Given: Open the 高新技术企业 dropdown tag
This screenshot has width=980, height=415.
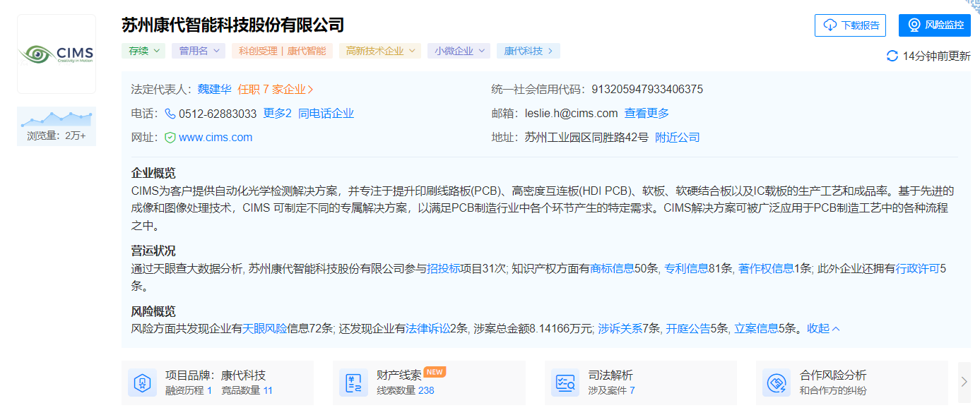Looking at the screenshot, I should (379, 51).
